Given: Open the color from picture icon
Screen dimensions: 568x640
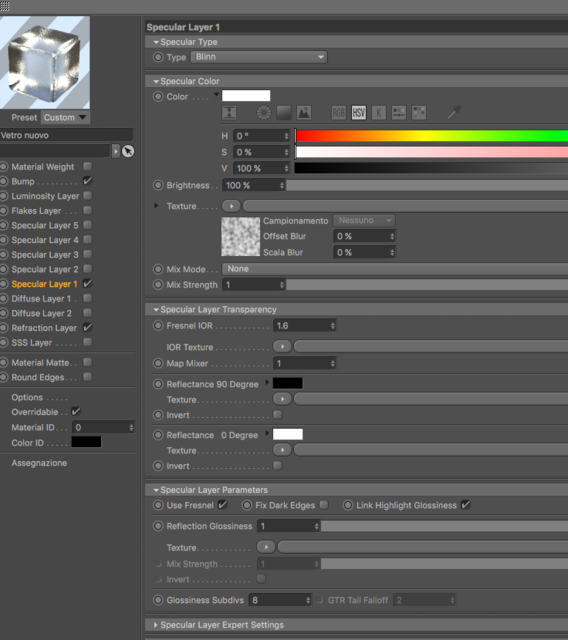Looking at the screenshot, I should [304, 113].
